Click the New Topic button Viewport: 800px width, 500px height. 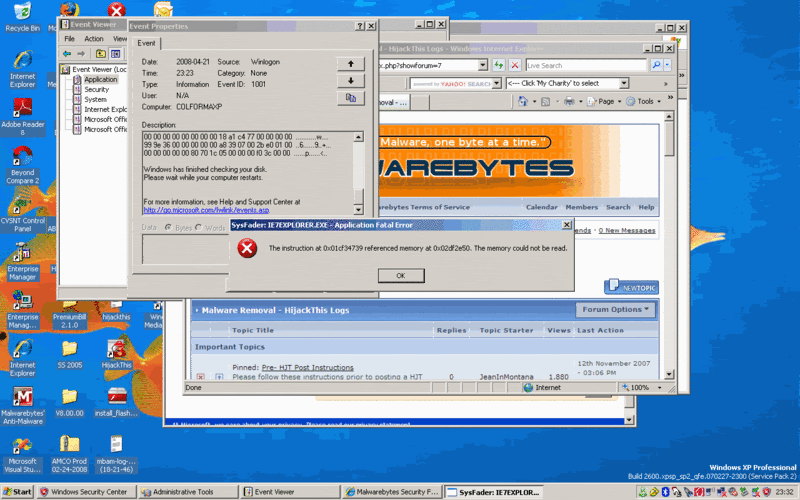click(x=631, y=287)
